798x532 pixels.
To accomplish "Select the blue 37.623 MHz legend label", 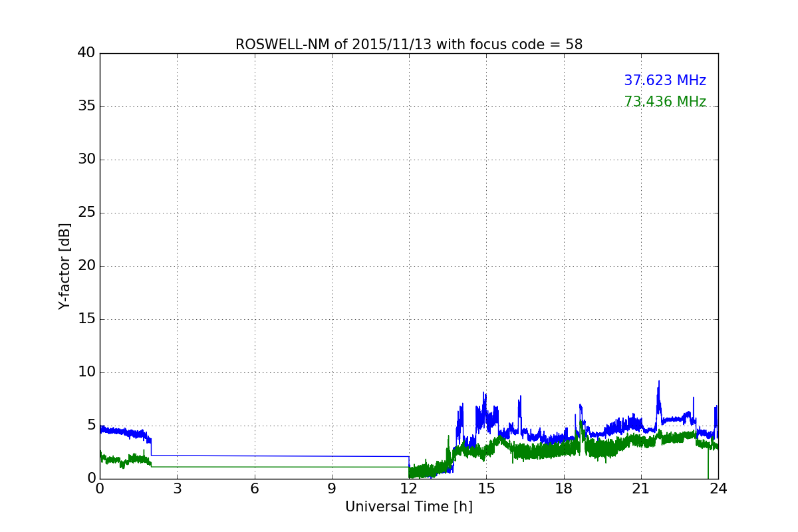I will pos(665,80).
